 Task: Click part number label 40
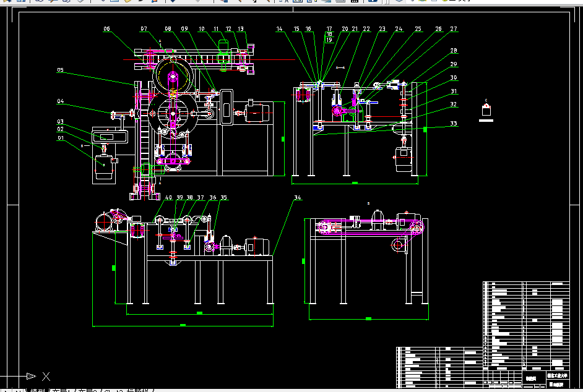(x=168, y=198)
